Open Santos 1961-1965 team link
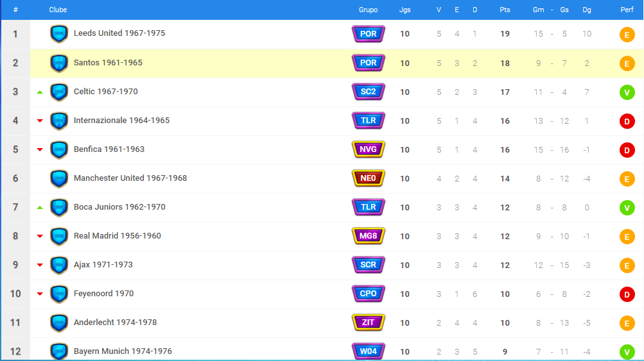This screenshot has height=361, width=644. (108, 63)
